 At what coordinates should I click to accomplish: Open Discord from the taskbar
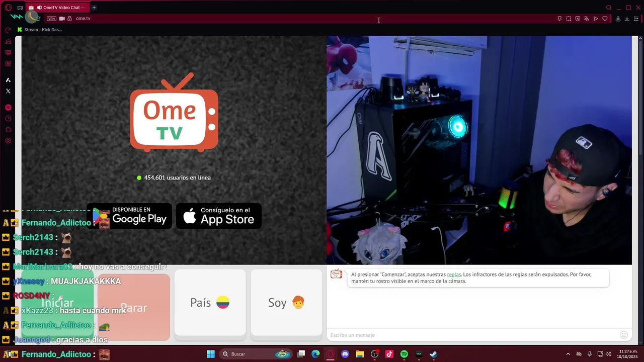tap(345, 354)
